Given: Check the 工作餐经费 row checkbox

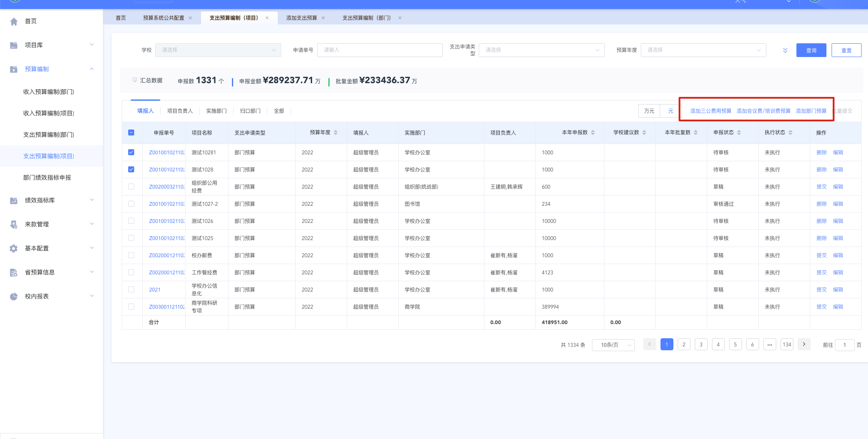Looking at the screenshot, I should coord(131,273).
